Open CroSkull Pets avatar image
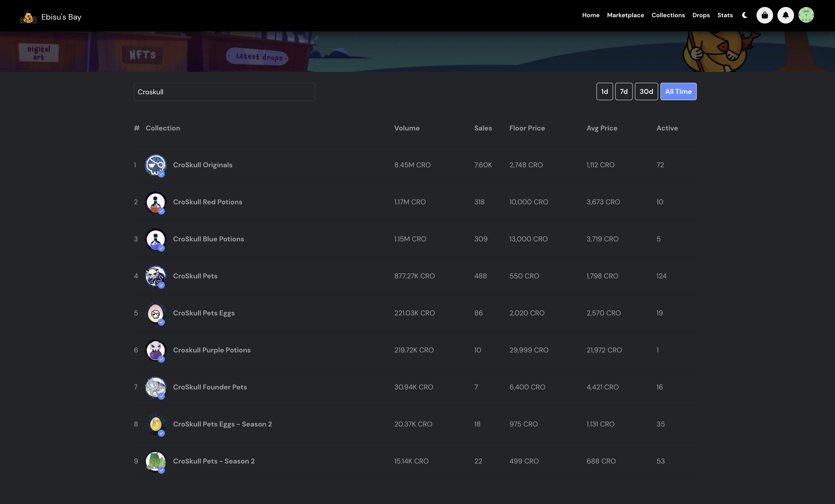This screenshot has width=835, height=504. 155,276
